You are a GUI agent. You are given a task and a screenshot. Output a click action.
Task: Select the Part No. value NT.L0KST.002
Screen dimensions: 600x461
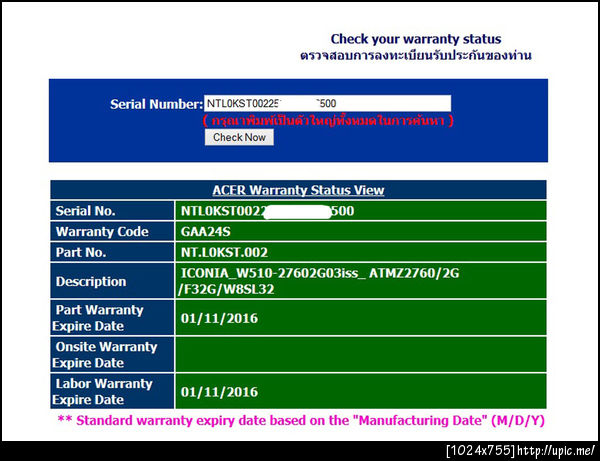coord(224,252)
